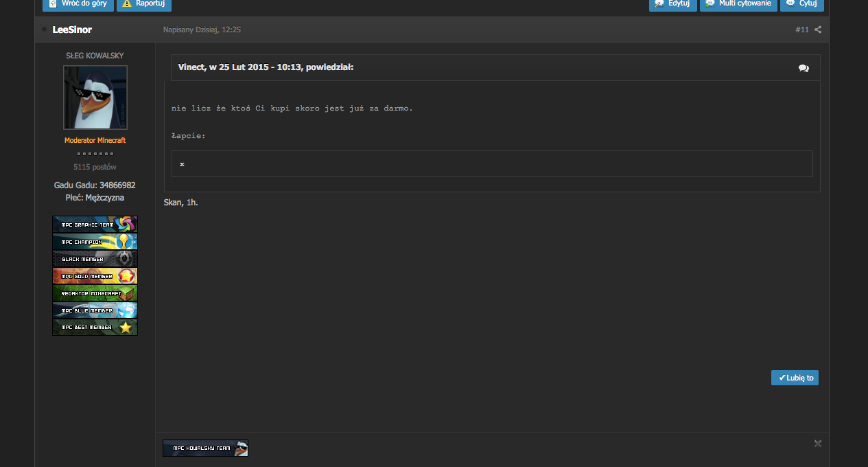This screenshot has width=868, height=467.
Task: Quote the post using Cytuj button
Action: [802, 4]
